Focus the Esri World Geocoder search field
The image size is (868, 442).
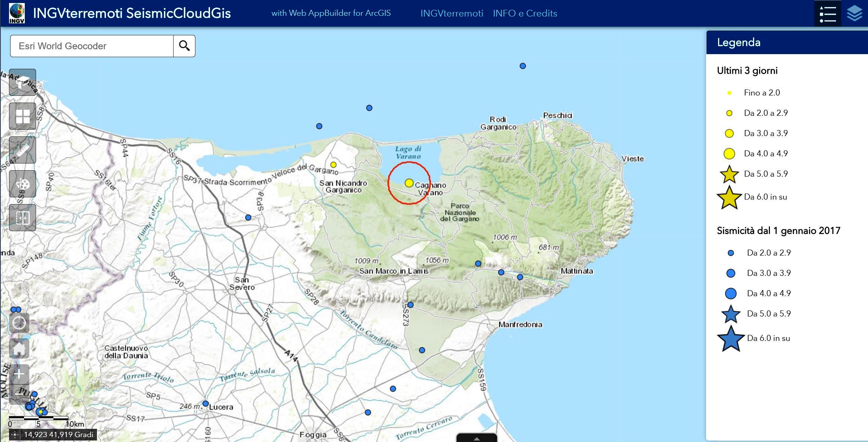coord(92,46)
